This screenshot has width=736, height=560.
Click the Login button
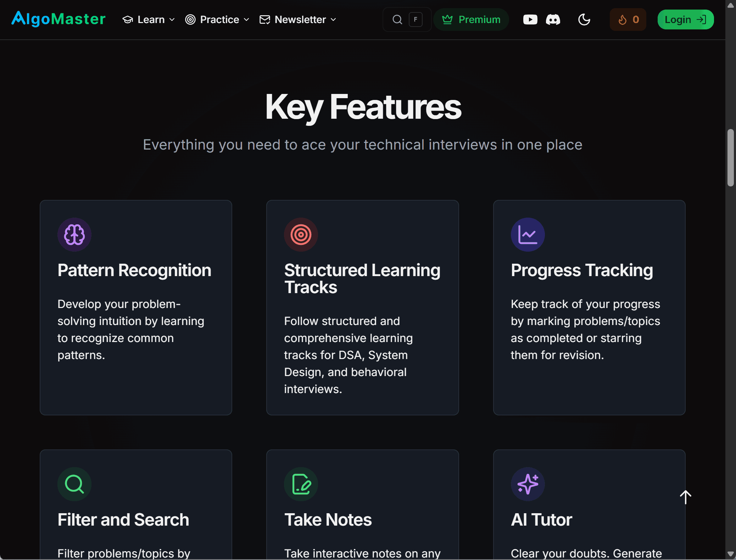[x=686, y=19]
